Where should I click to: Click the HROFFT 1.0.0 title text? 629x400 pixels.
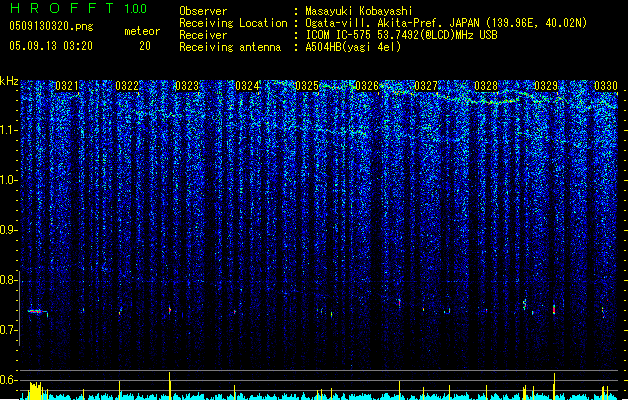pyautogui.click(x=79, y=8)
